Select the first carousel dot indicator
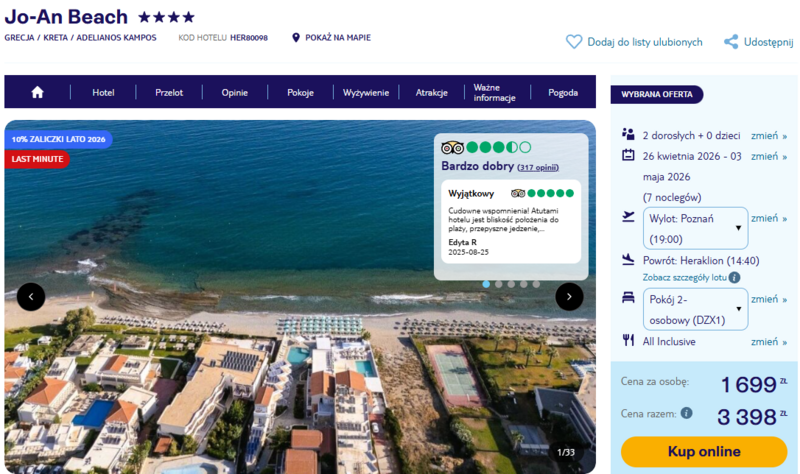800x474 pixels. point(487,284)
